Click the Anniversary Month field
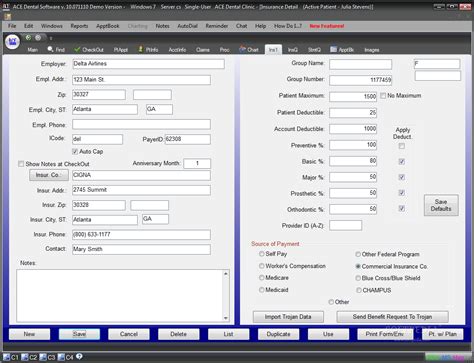This screenshot has width=474, height=363. (x=197, y=164)
